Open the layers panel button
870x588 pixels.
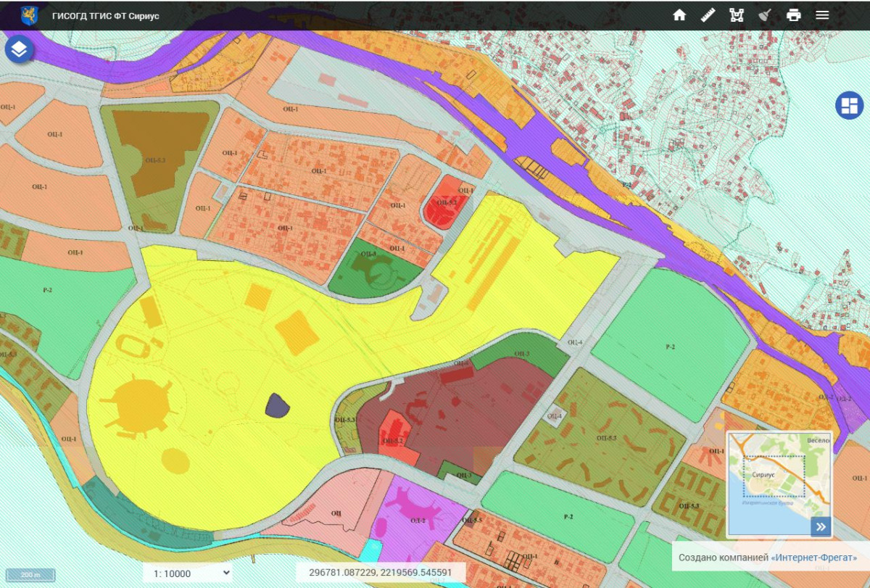19,49
